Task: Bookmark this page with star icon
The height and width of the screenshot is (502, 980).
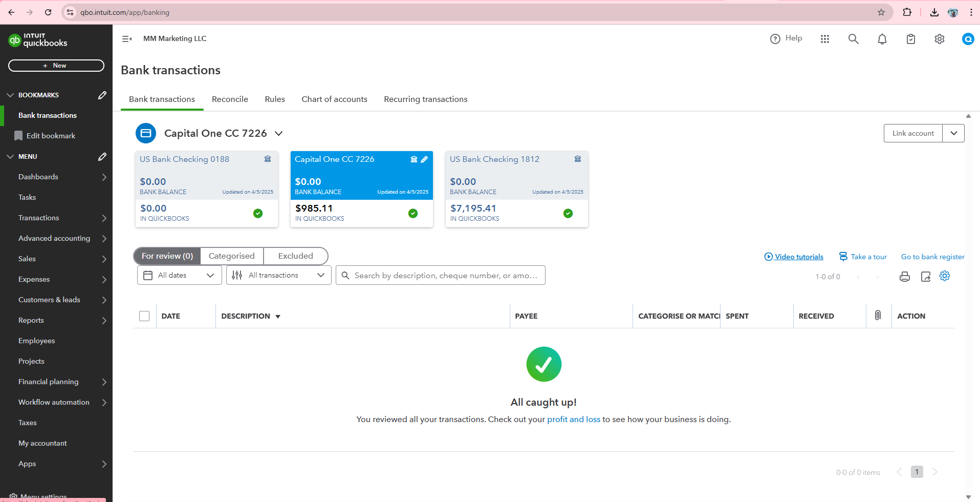Action: [x=881, y=12]
